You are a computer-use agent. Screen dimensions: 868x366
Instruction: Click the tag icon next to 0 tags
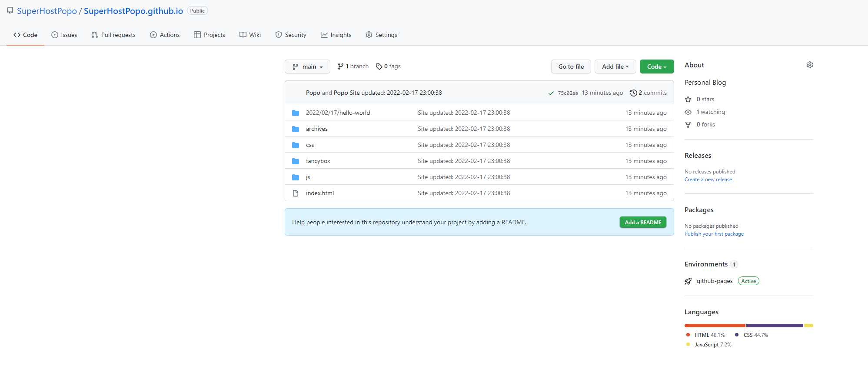click(x=379, y=67)
